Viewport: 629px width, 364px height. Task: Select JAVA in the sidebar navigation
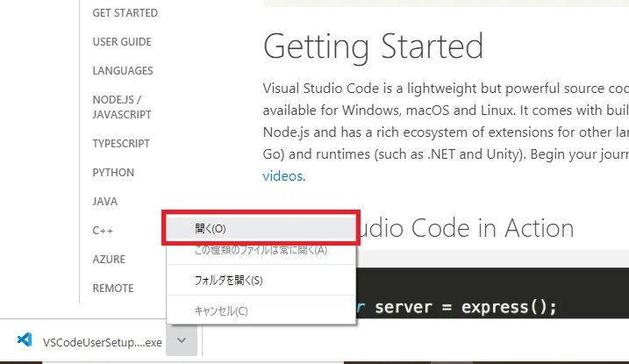click(105, 201)
